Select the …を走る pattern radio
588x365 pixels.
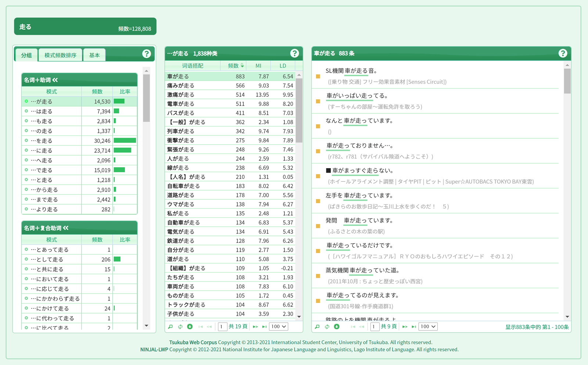point(26,141)
